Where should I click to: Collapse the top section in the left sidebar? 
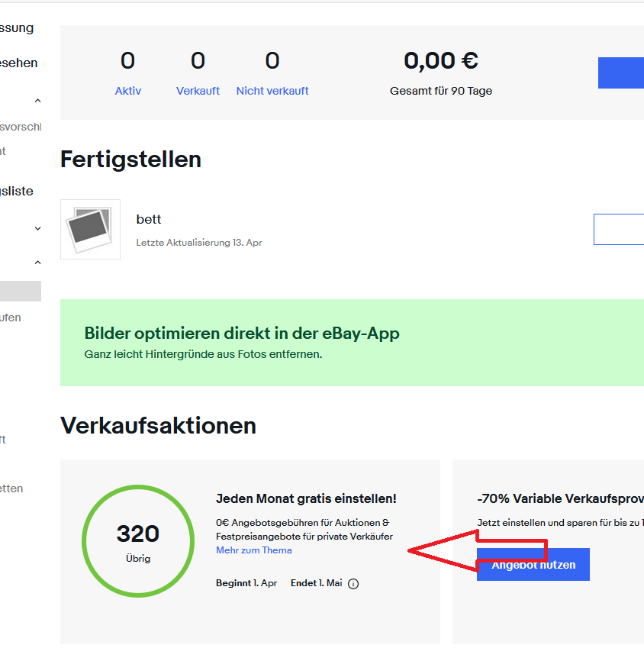pos(37,100)
